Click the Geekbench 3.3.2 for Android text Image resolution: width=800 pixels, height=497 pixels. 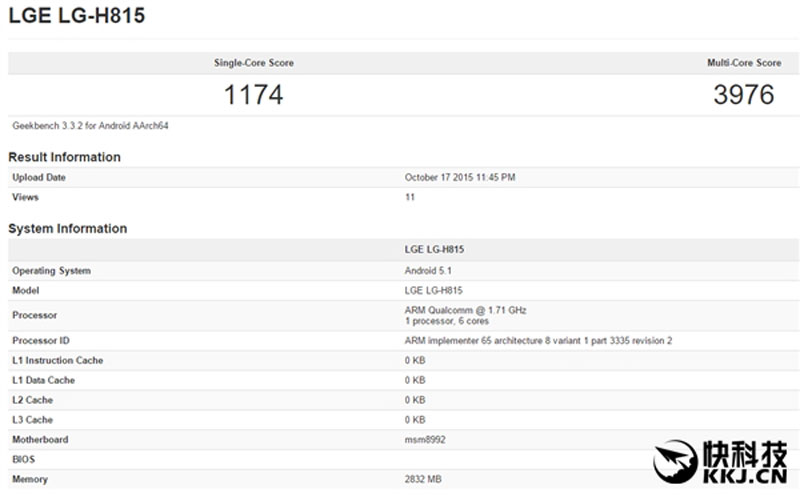(x=90, y=126)
